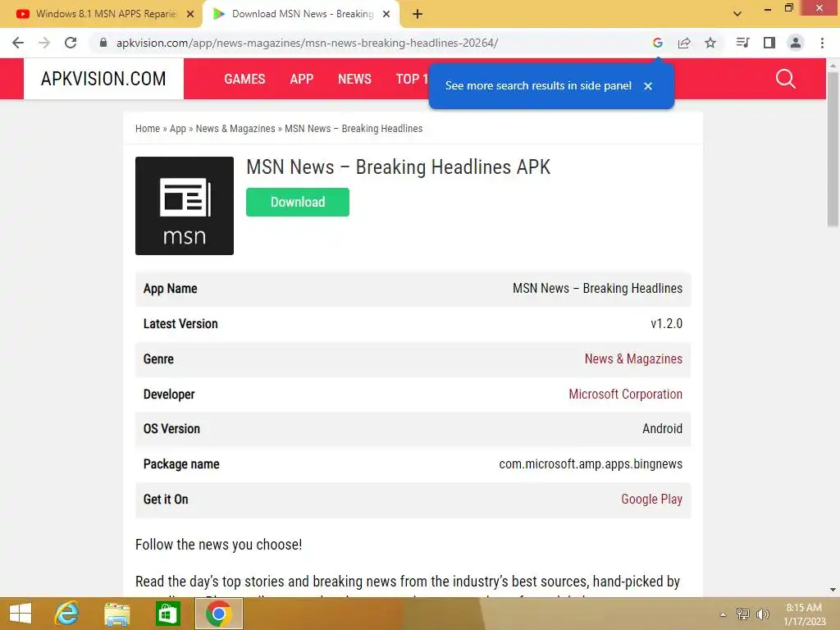Reload the page with the refresh icon

click(x=71, y=43)
